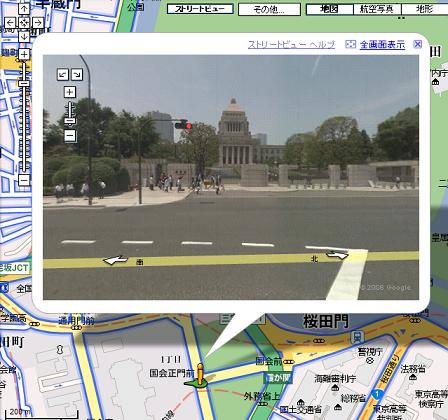Move south along the street arrow
The height and width of the screenshot is (420, 448).
pos(115,260)
